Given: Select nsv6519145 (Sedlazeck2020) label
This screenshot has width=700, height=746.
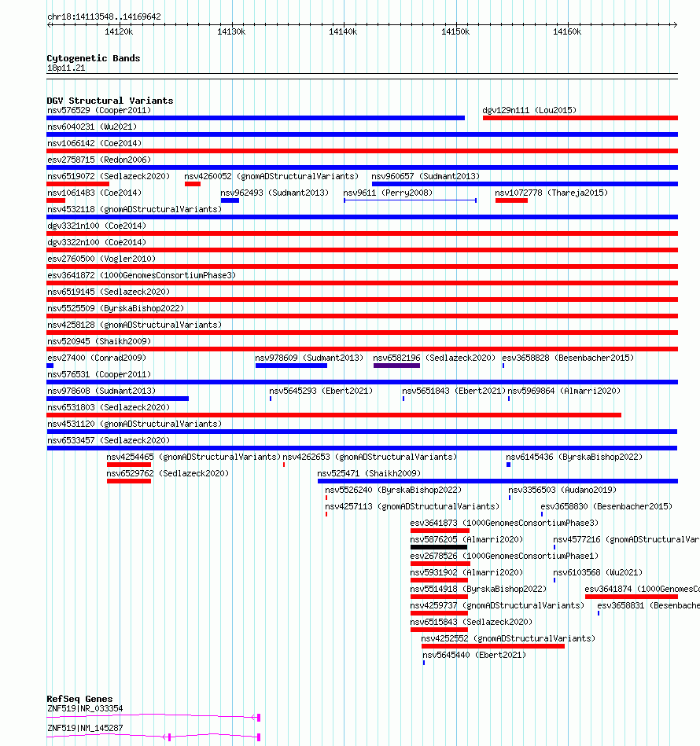Looking at the screenshot, I should click(x=109, y=292).
